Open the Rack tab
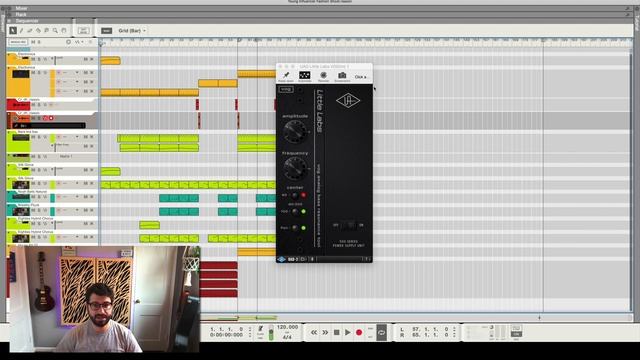 point(21,14)
